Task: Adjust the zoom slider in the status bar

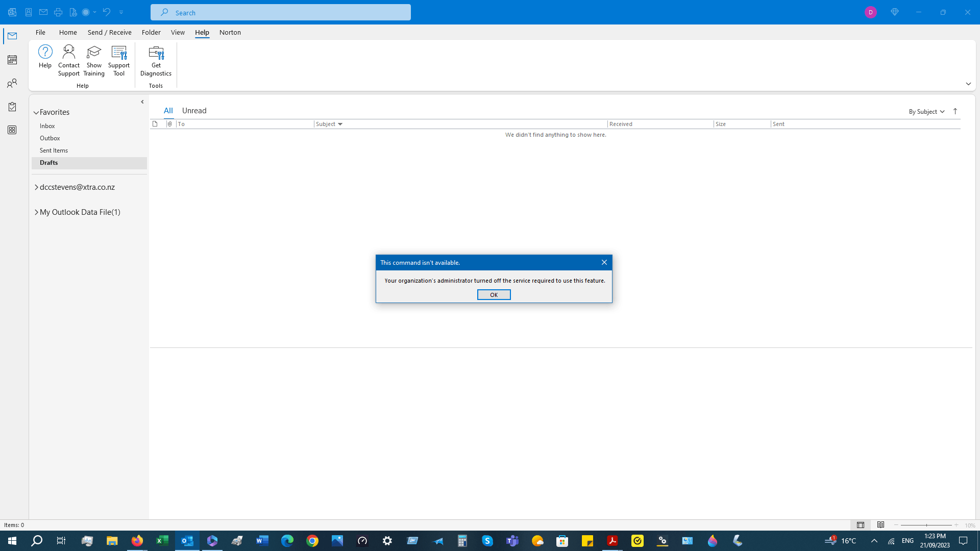Action: tap(926, 525)
